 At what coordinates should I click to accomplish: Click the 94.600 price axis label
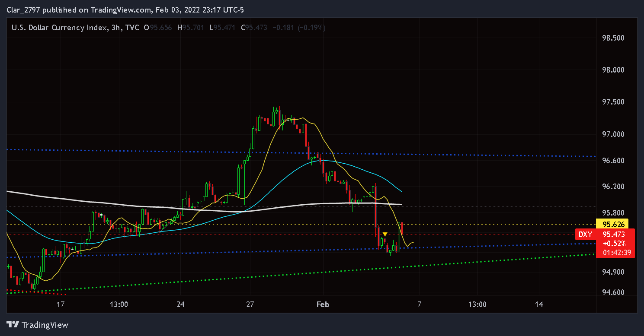(x=613, y=292)
